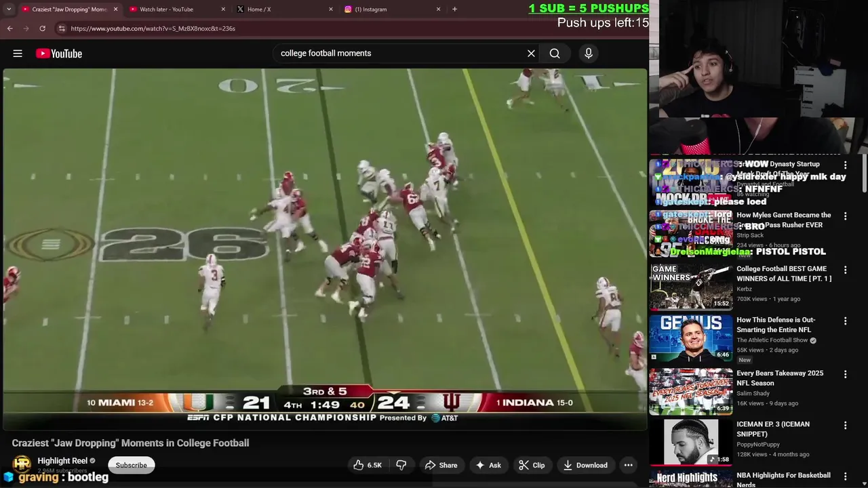Open NBA Highlights For Basketball Nerds video
The width and height of the screenshot is (868, 488).
[x=783, y=480]
